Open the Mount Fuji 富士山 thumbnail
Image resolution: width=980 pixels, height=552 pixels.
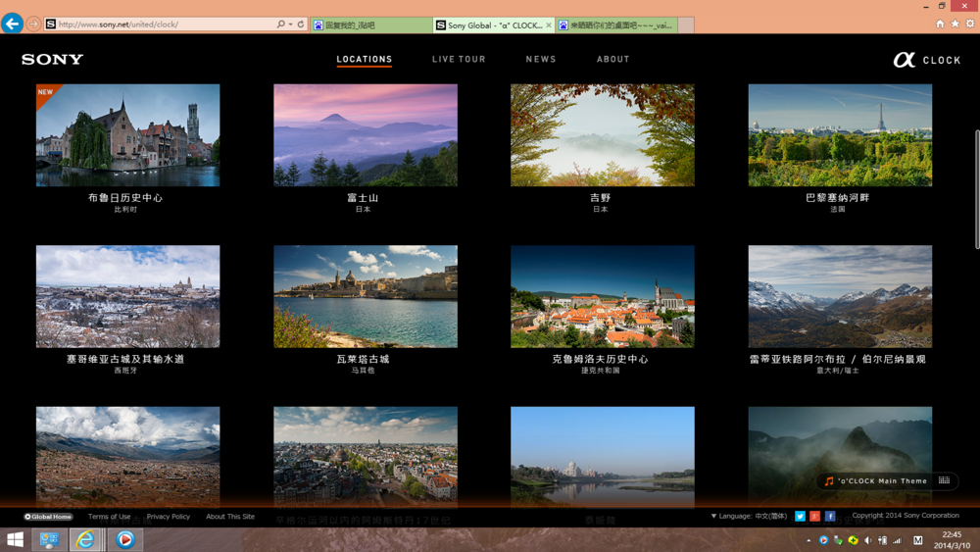365,135
